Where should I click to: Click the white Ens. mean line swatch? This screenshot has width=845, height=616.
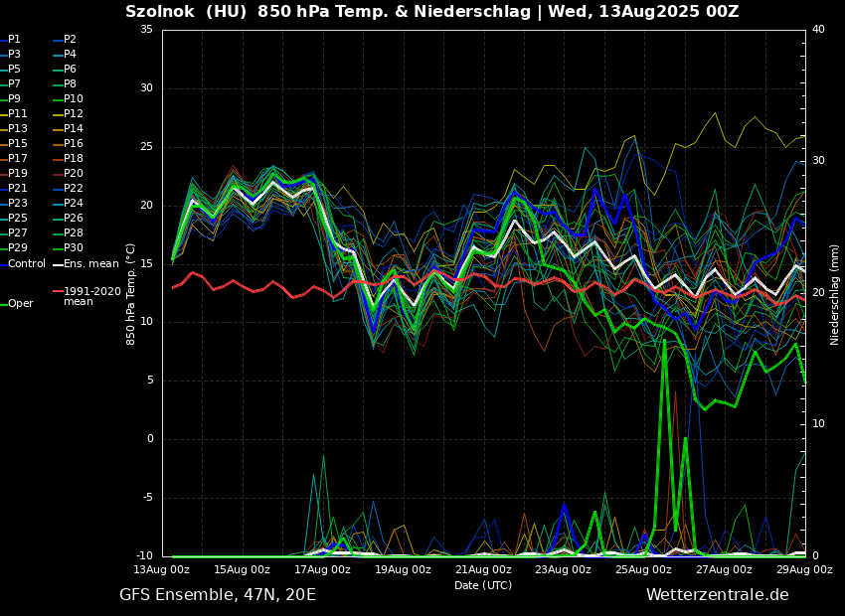tap(58, 264)
